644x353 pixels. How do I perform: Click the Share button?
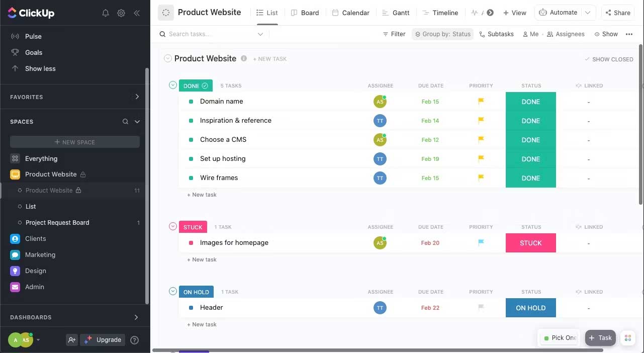click(618, 12)
